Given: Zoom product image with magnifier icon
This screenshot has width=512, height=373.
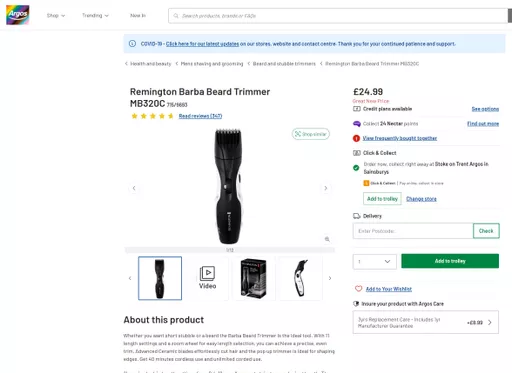Looking at the screenshot, I should 327,239.
